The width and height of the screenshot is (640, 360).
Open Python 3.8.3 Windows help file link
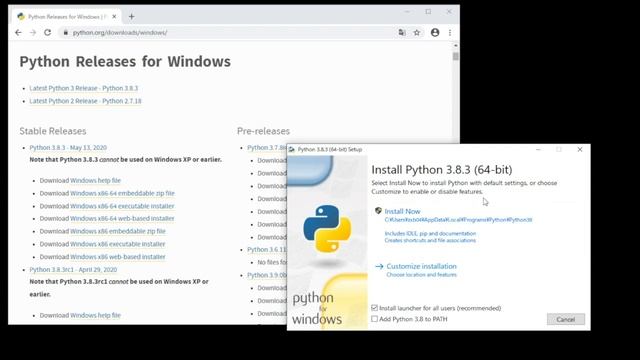[96, 180]
